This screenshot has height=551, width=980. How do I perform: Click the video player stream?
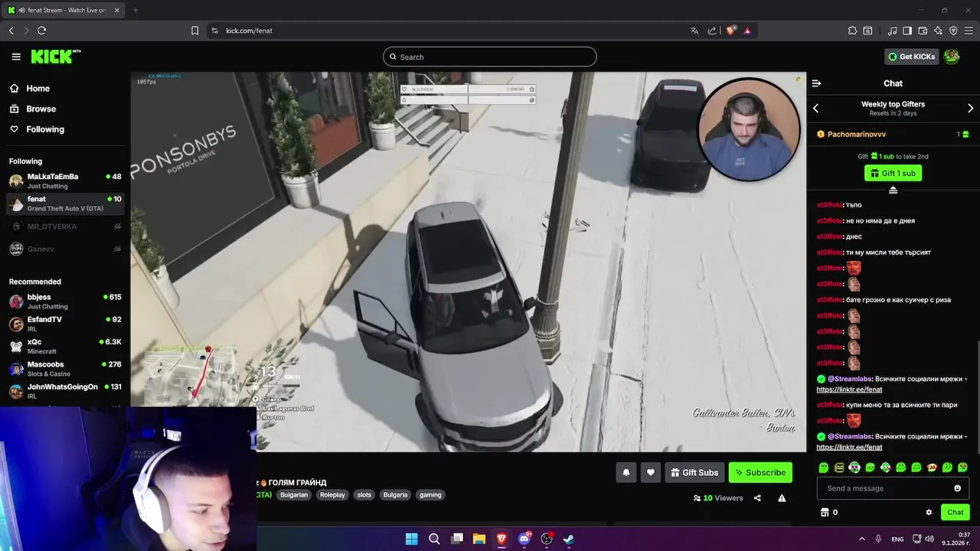tap(468, 262)
